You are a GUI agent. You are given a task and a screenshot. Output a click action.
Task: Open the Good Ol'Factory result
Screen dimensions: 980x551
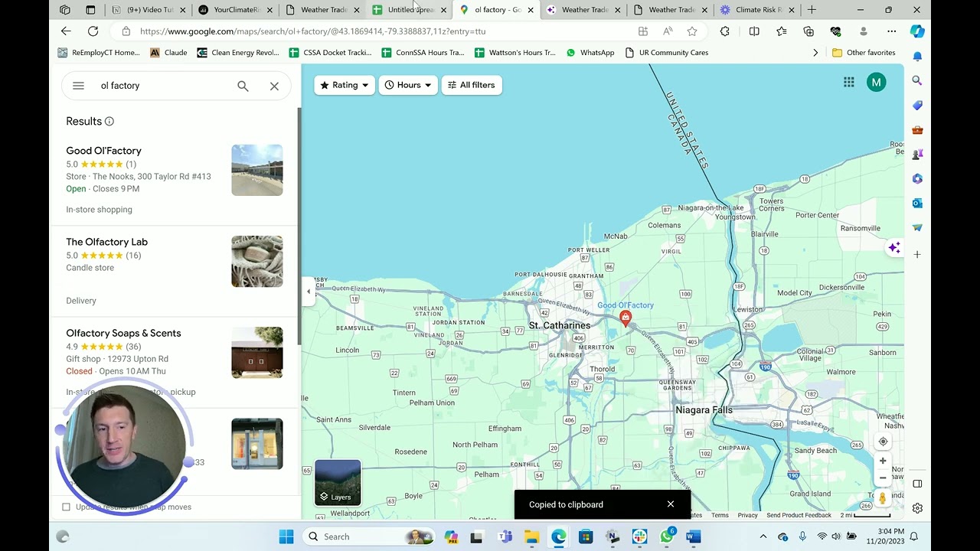click(103, 151)
